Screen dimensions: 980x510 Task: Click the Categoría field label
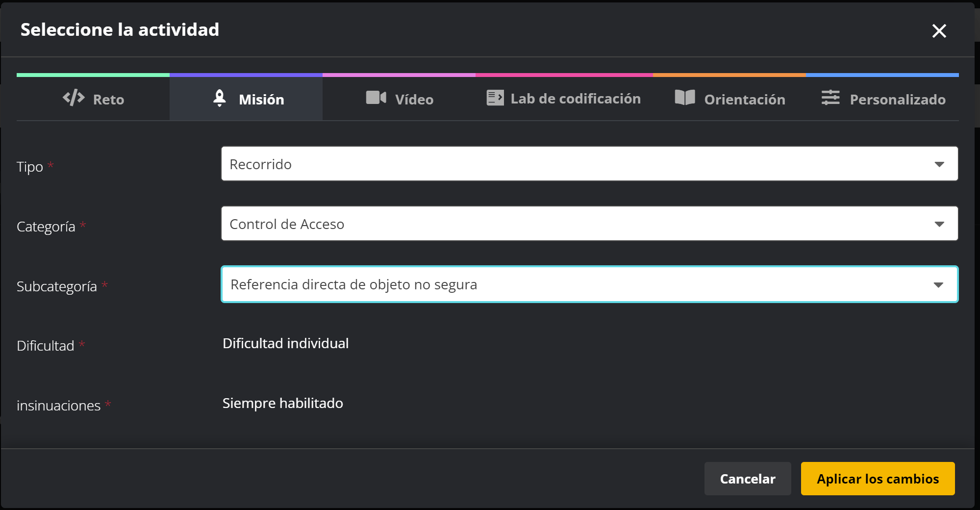46,227
